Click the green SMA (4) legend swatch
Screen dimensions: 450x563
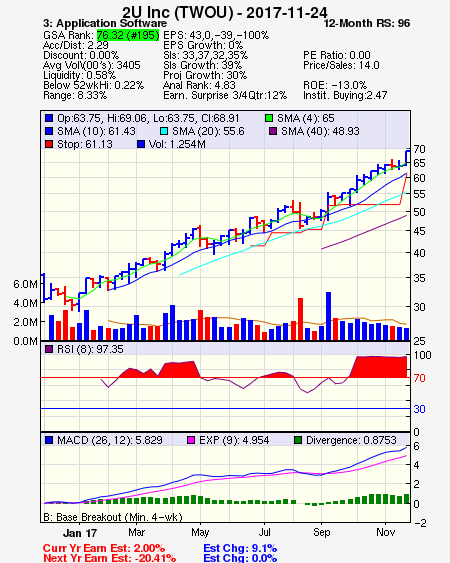pos(269,118)
